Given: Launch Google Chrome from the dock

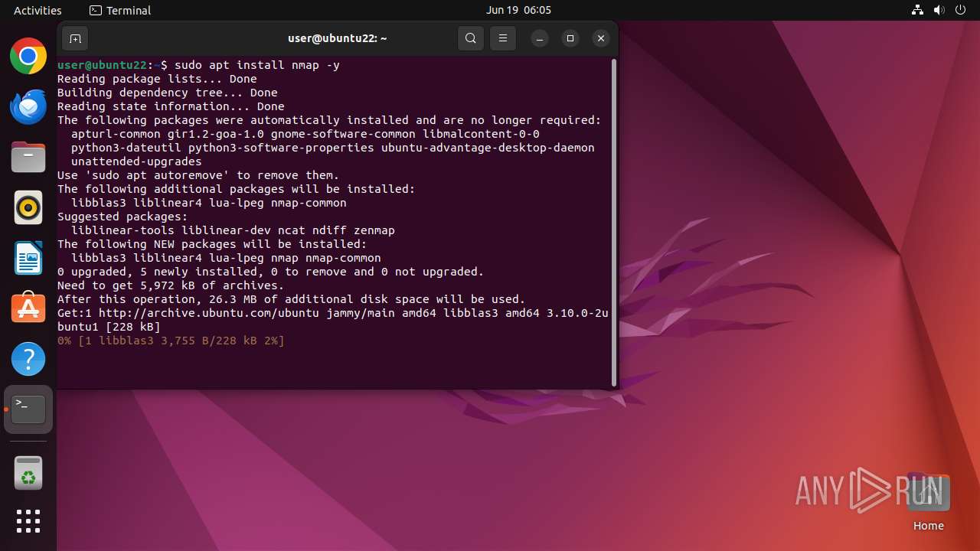Looking at the screenshot, I should pos(28,56).
